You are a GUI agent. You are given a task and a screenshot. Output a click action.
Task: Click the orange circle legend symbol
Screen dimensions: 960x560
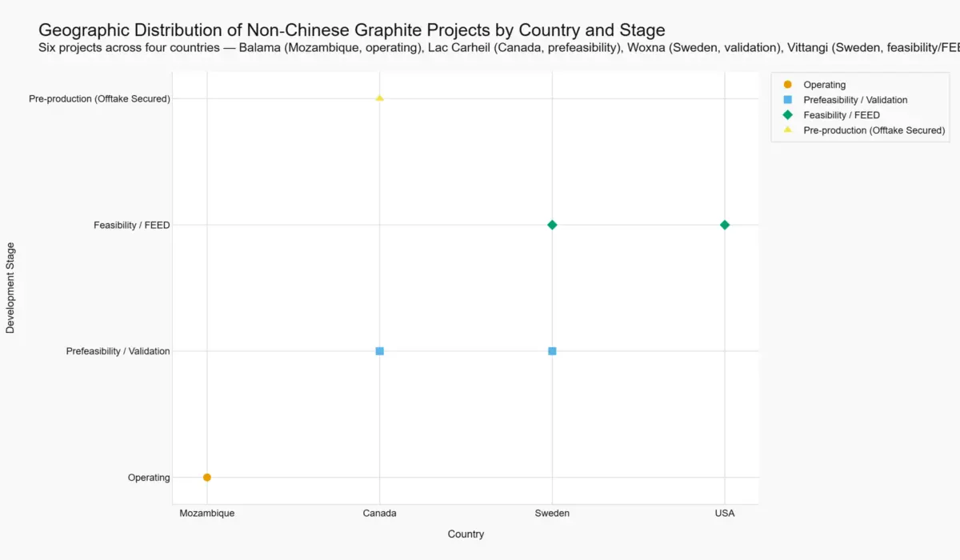tap(788, 85)
